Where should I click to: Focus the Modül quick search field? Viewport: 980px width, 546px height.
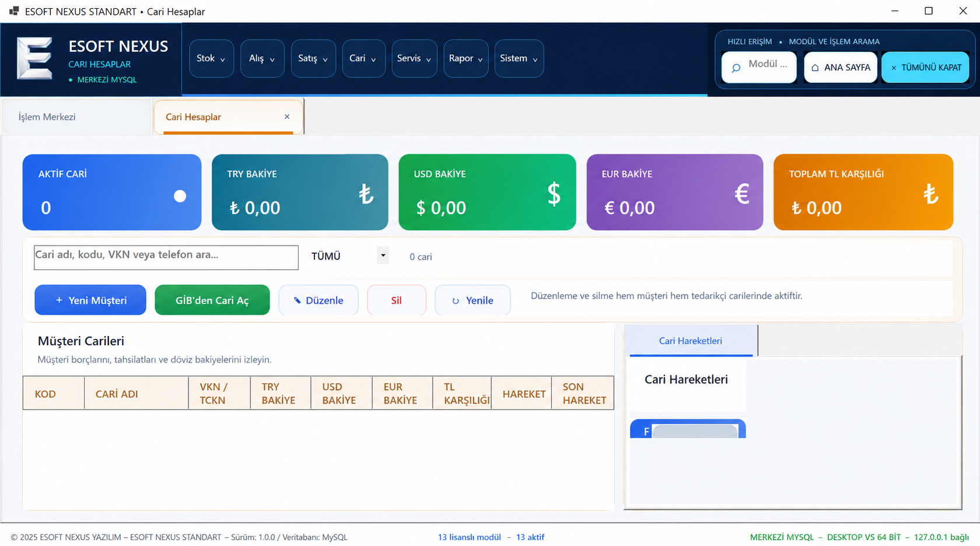pos(759,68)
